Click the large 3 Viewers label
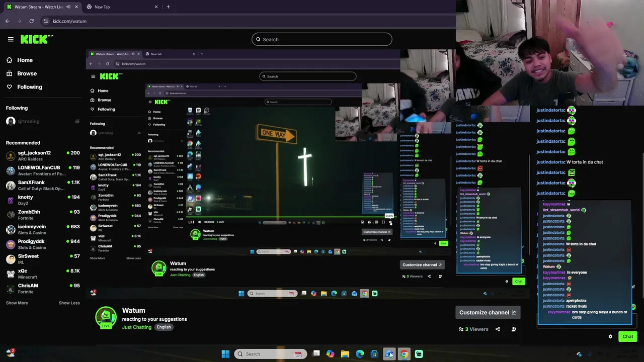 pyautogui.click(x=473, y=329)
